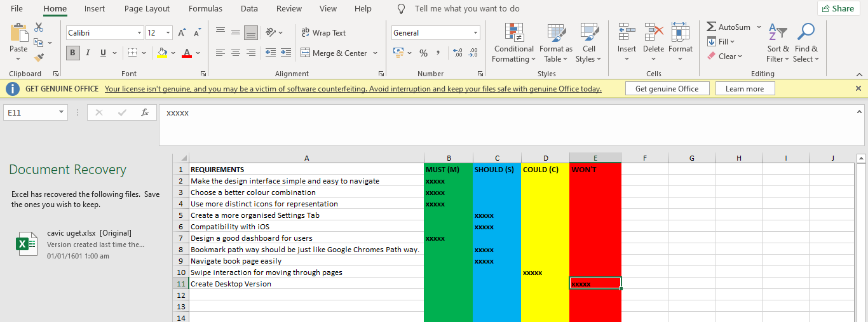Toggle Wrap Text option
Image resolution: width=868 pixels, height=322 pixels.
point(323,33)
